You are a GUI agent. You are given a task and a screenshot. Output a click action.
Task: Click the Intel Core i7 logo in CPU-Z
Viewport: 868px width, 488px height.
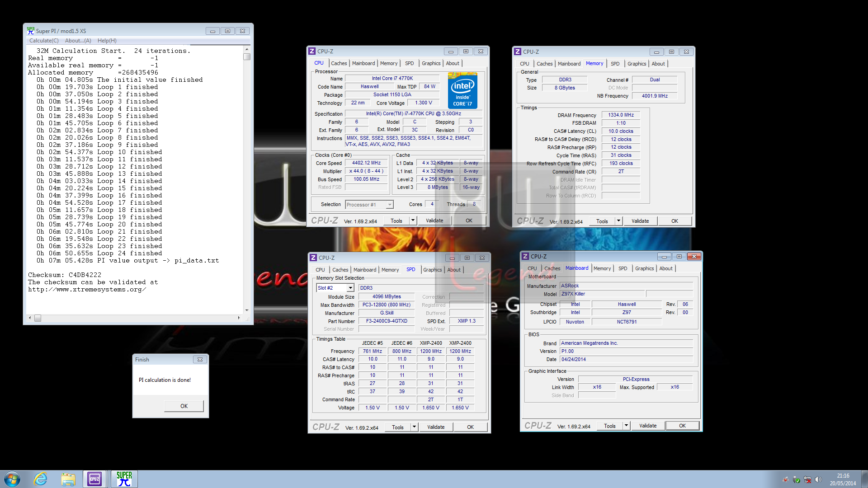click(462, 90)
